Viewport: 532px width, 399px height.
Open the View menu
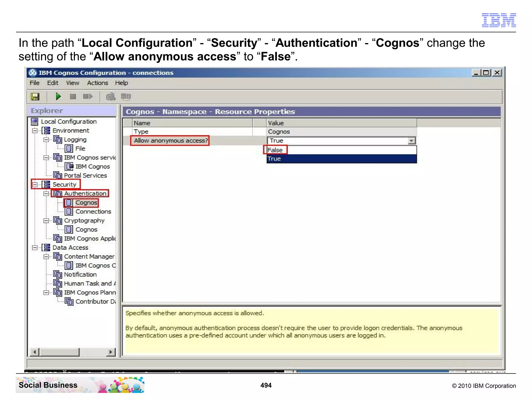click(x=72, y=83)
